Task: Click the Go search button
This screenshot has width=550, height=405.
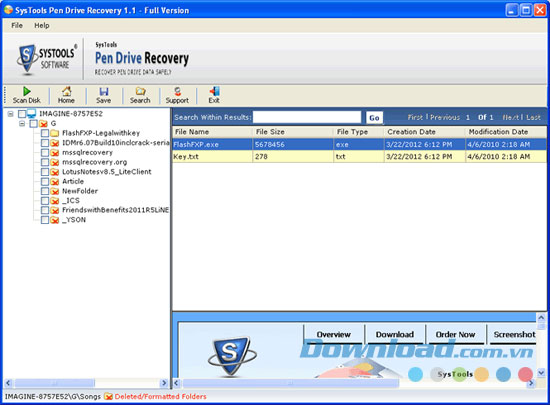Action: click(x=374, y=117)
